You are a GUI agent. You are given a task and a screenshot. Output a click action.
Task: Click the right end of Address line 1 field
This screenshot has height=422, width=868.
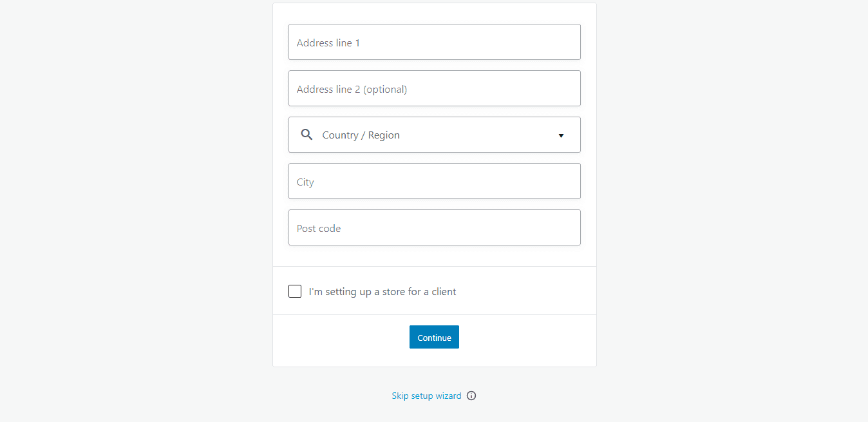[567, 42]
